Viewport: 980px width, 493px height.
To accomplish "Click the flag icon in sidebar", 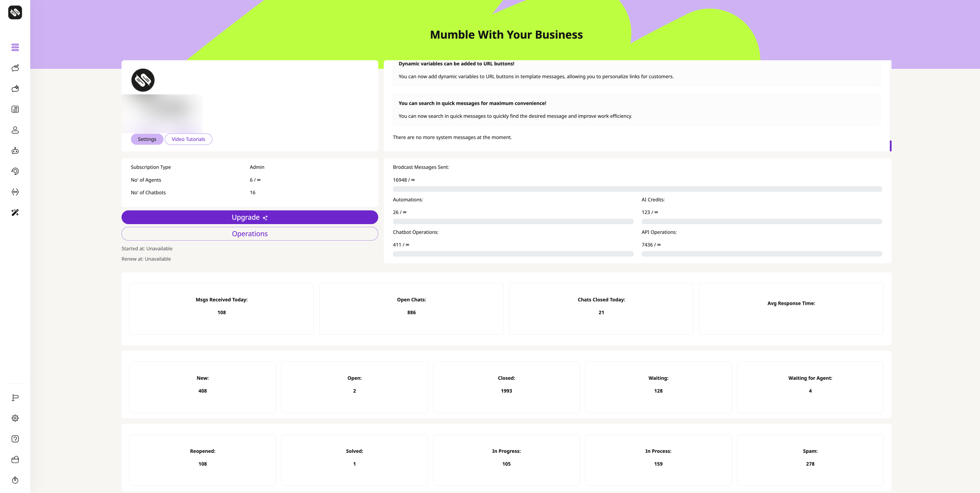I will 15,398.
